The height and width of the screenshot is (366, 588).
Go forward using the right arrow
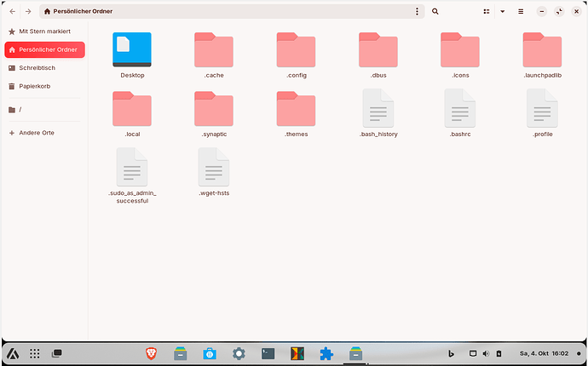[28, 12]
